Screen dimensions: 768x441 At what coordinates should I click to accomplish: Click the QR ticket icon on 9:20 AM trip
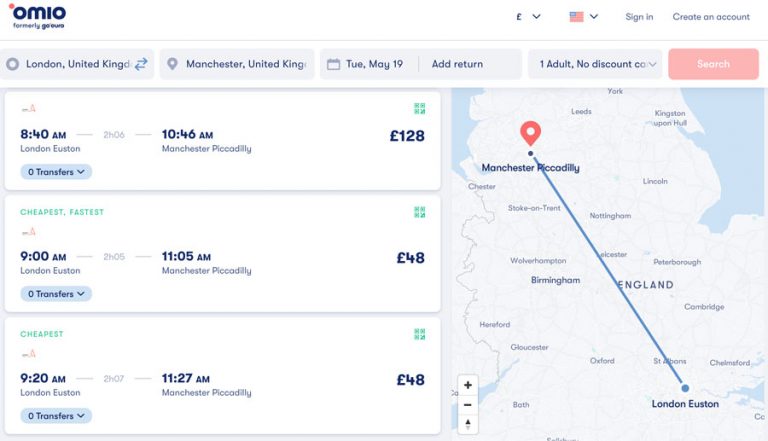coord(420,334)
